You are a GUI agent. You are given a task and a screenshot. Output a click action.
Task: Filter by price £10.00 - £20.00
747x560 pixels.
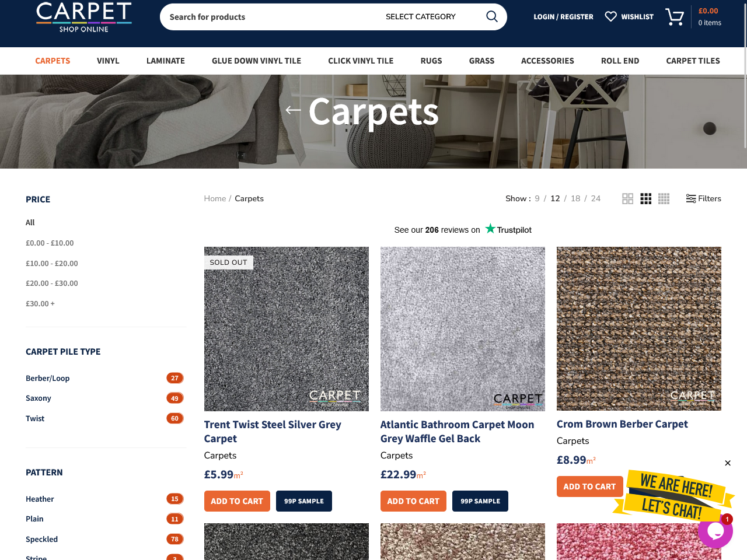(x=52, y=264)
